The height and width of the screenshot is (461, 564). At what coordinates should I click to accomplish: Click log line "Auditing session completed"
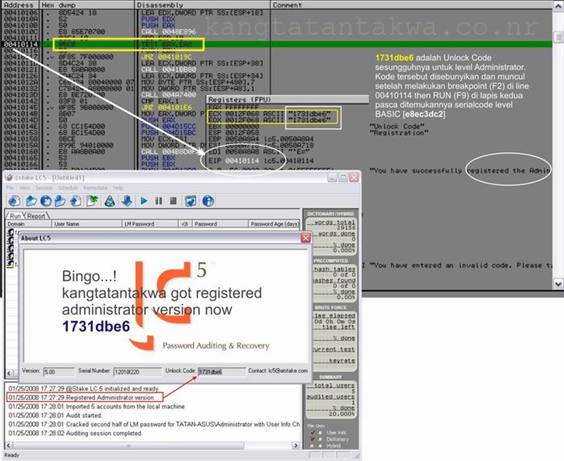75,433
